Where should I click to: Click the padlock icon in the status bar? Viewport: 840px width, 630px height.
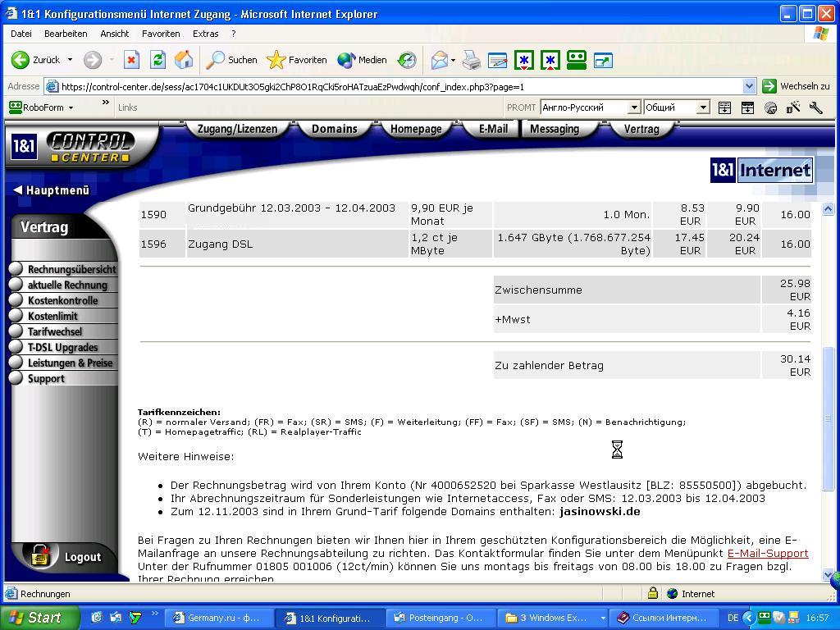(652, 593)
